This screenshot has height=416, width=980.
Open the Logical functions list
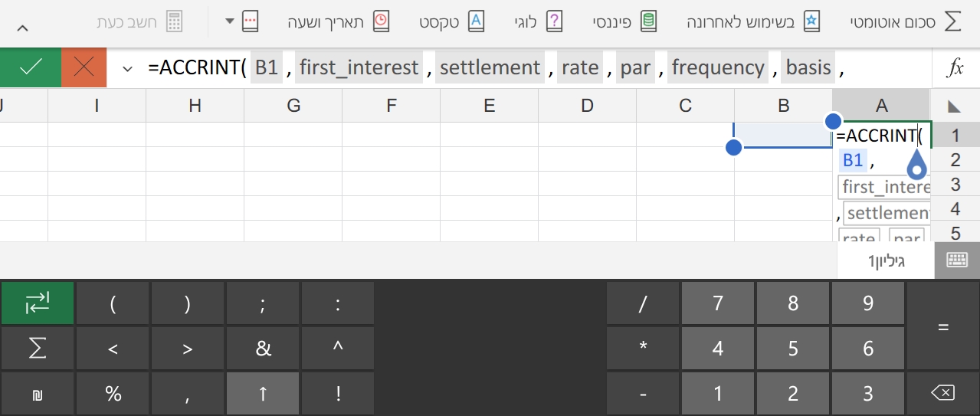pyautogui.click(x=538, y=21)
